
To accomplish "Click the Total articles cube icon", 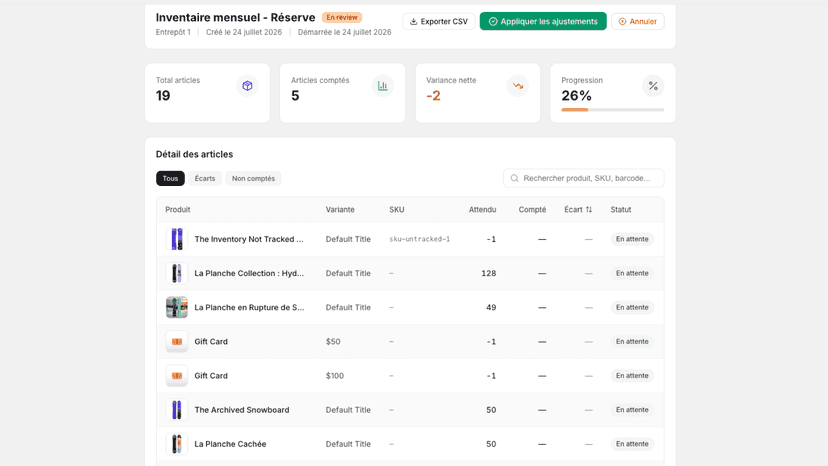I will point(247,86).
